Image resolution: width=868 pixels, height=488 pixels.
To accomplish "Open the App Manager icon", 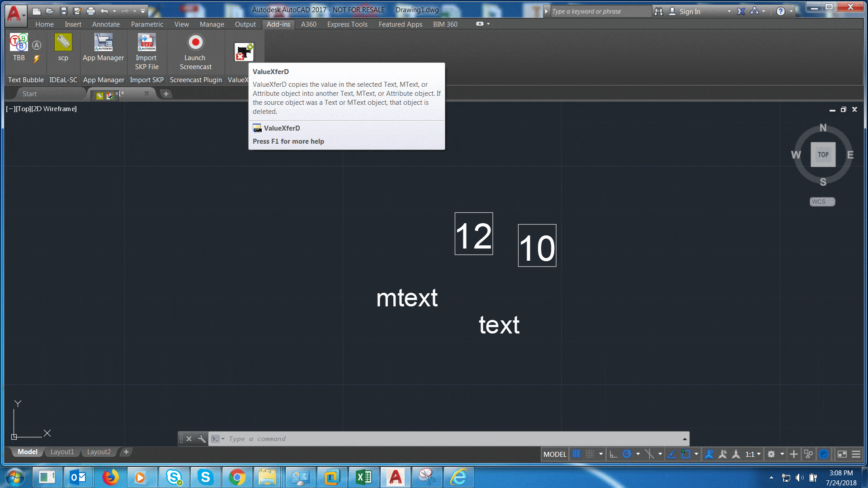I will coord(103,42).
